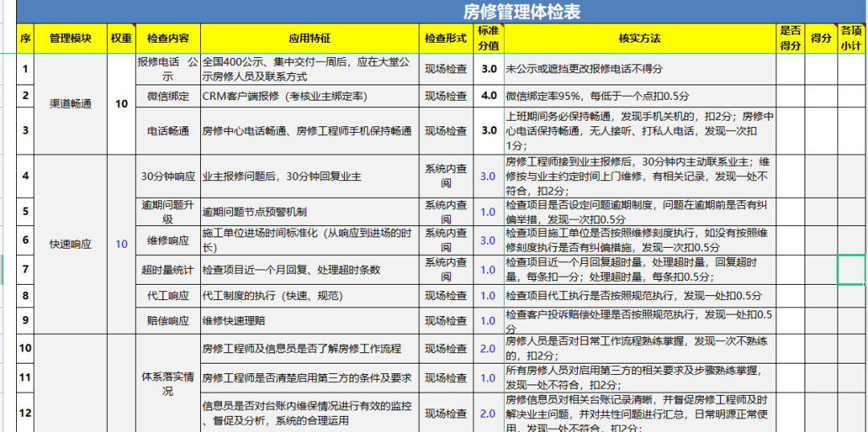Select score 3.0 in row 1
This screenshot has width=868, height=432.
click(x=489, y=69)
